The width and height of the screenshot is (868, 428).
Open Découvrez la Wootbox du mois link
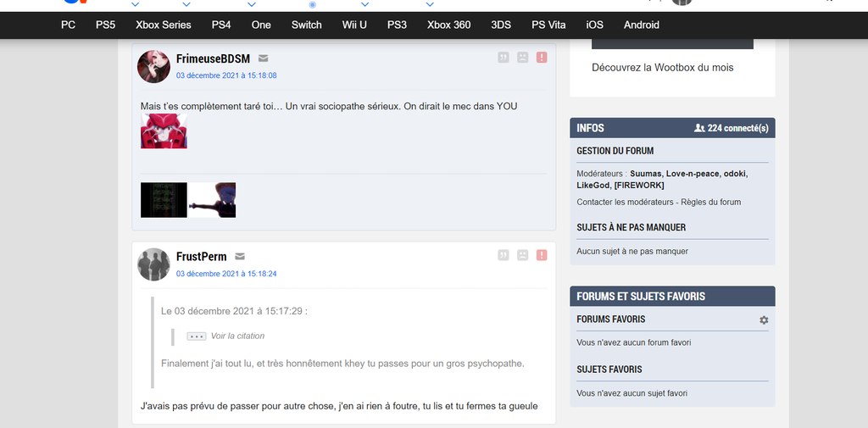click(x=663, y=68)
